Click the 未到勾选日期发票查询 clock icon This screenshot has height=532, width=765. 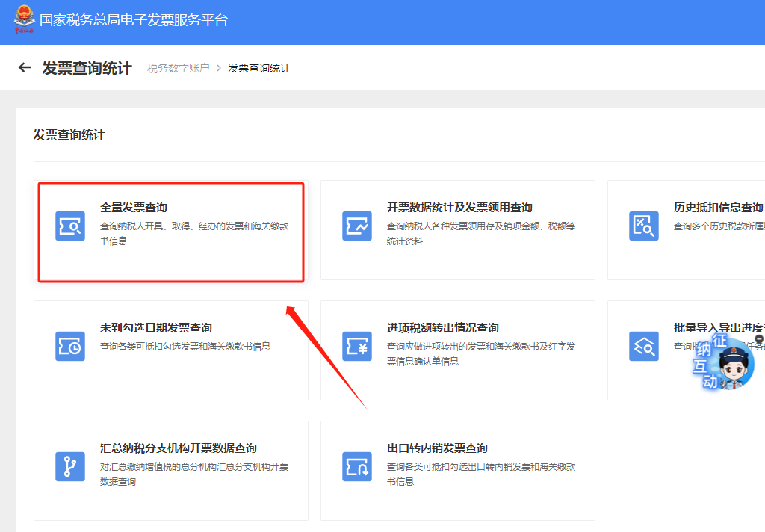(x=70, y=346)
